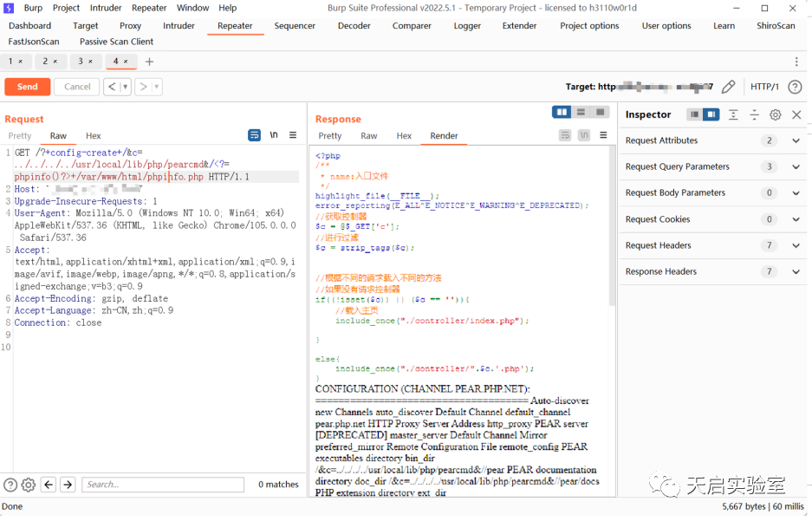
Task: Send the request
Action: point(28,87)
